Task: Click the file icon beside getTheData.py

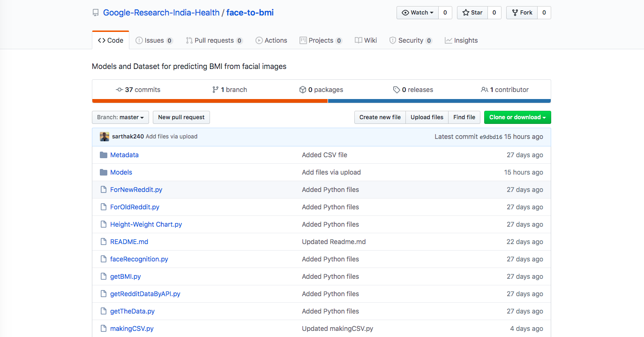Action: pos(104,311)
